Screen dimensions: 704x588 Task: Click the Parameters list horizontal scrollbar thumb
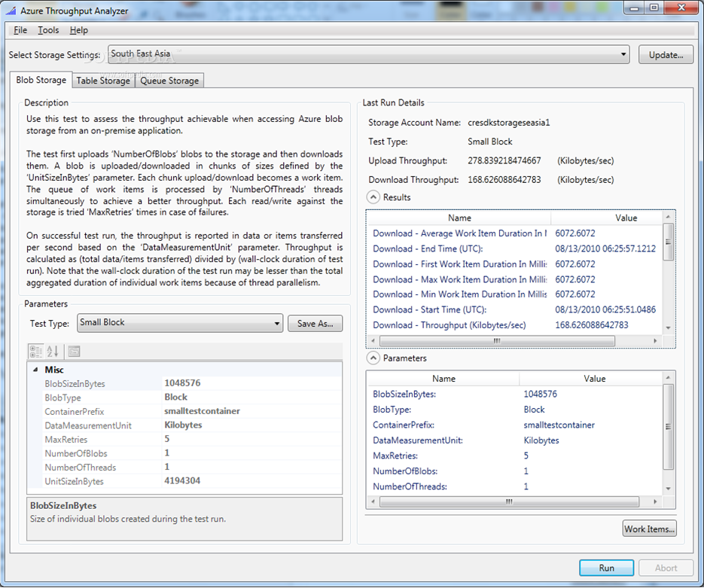pyautogui.click(x=509, y=501)
